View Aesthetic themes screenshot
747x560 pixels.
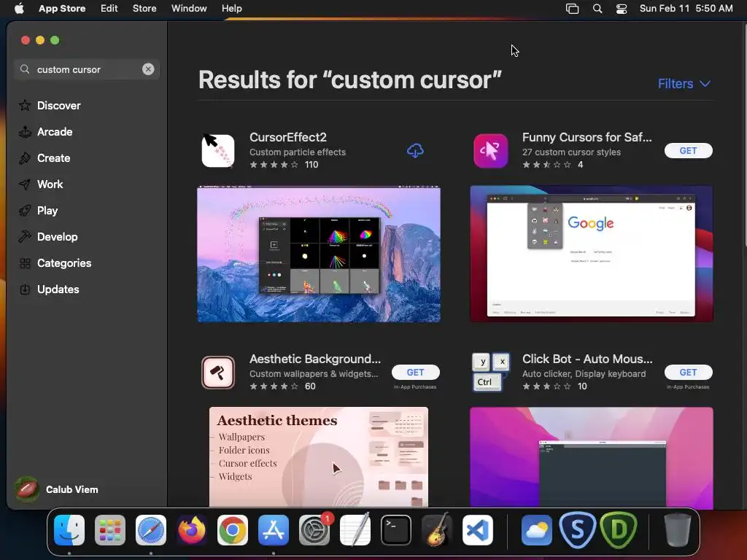[x=319, y=457]
